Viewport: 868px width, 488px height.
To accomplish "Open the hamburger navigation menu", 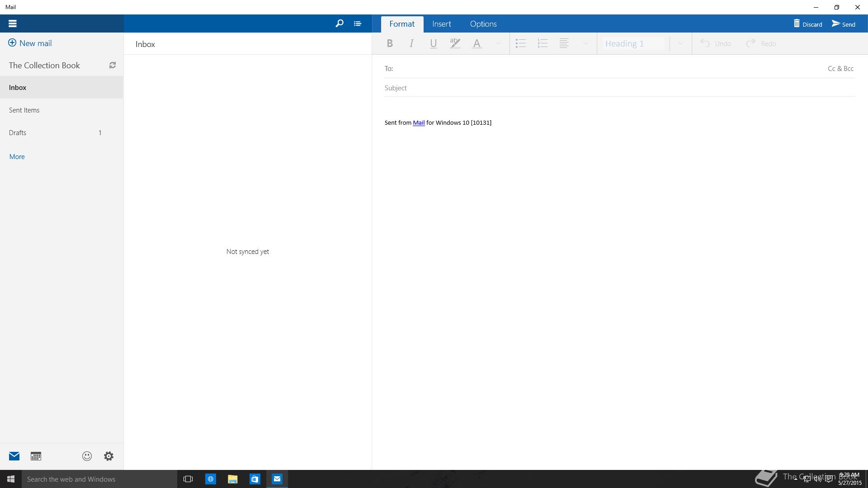I will tap(13, 23).
